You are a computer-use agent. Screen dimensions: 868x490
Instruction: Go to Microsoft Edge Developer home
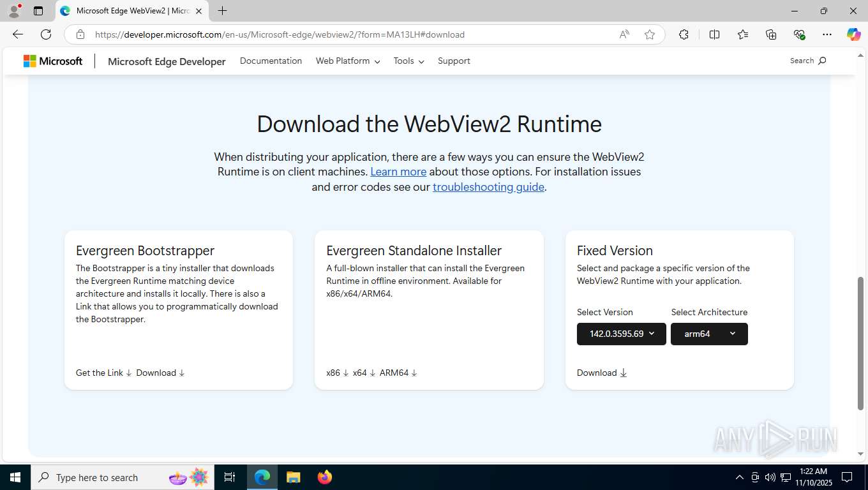pos(167,61)
